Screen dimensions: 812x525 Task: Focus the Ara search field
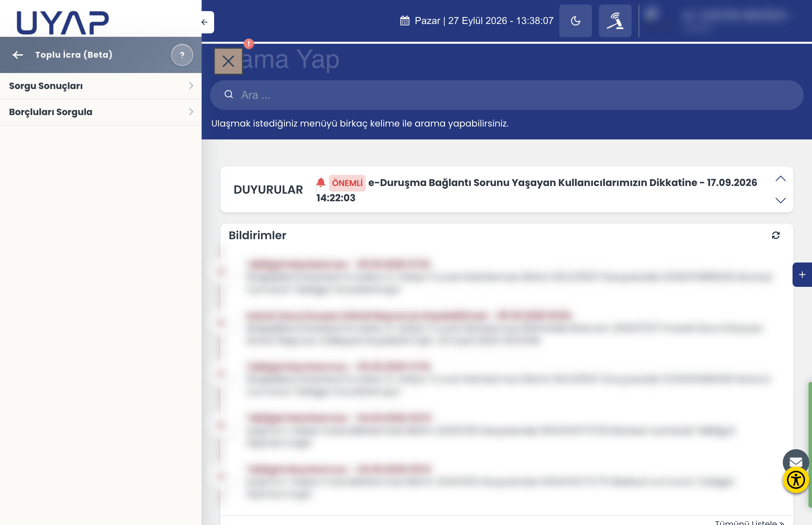(x=506, y=95)
